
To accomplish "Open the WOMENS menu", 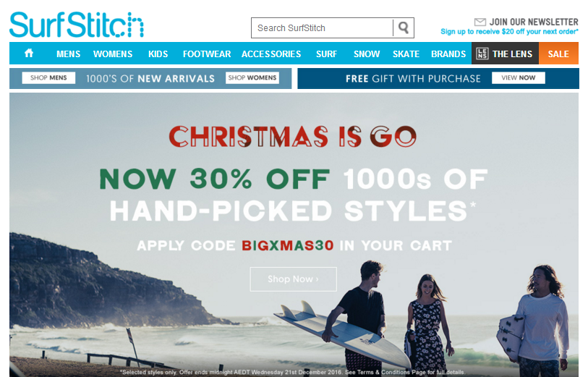I will click(113, 54).
